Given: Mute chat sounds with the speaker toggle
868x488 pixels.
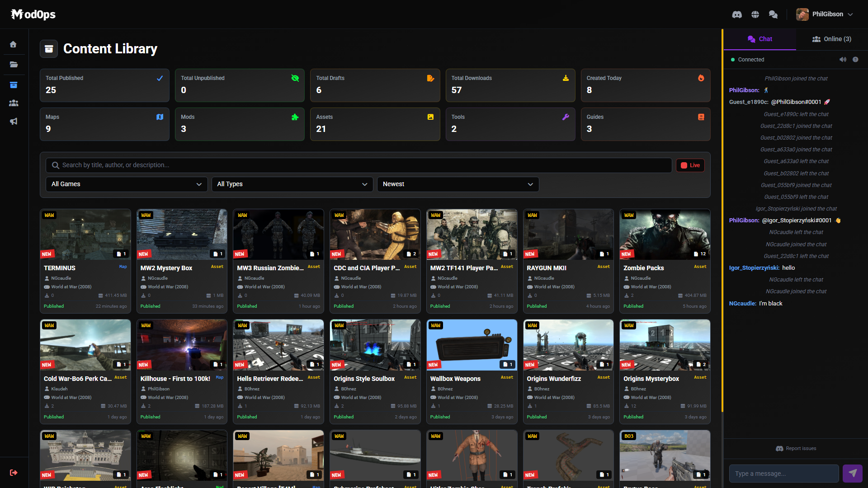Looking at the screenshot, I should click(x=843, y=59).
